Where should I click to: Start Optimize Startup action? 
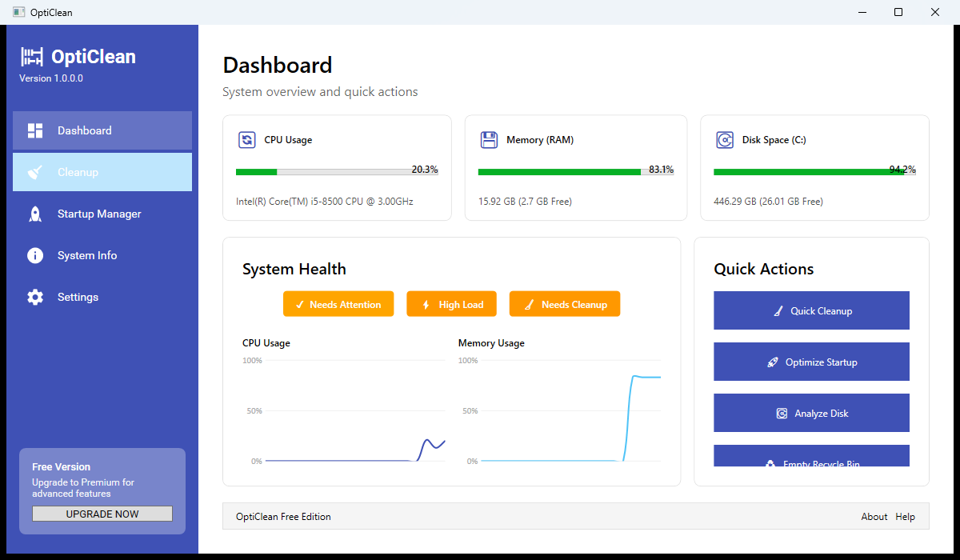tap(811, 362)
